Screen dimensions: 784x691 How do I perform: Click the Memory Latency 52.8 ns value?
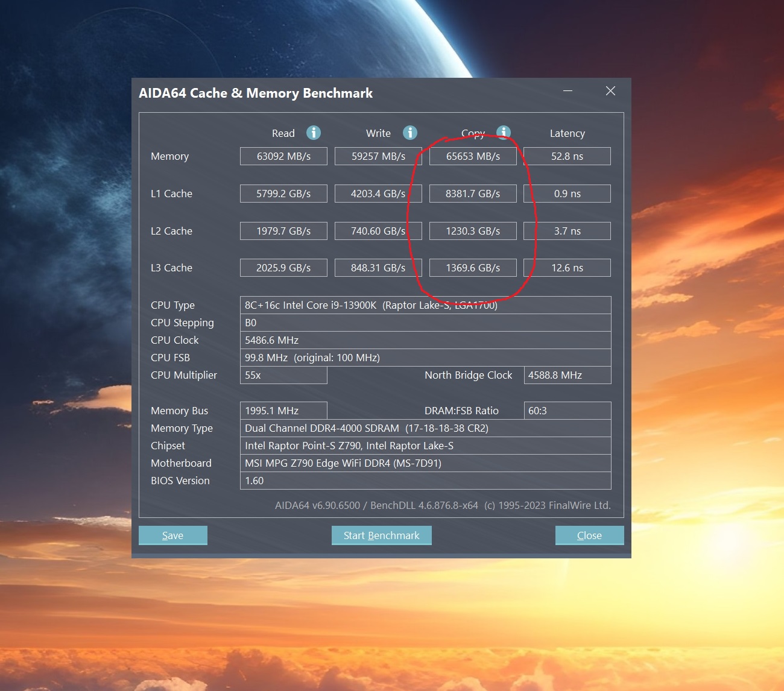point(567,156)
